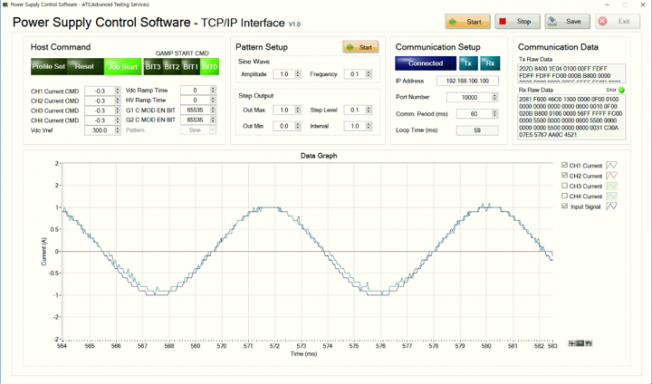Image resolution: width=652 pixels, height=384 pixels.
Task: Click CH3 Current CMD stepper arrows
Action: tap(118, 111)
